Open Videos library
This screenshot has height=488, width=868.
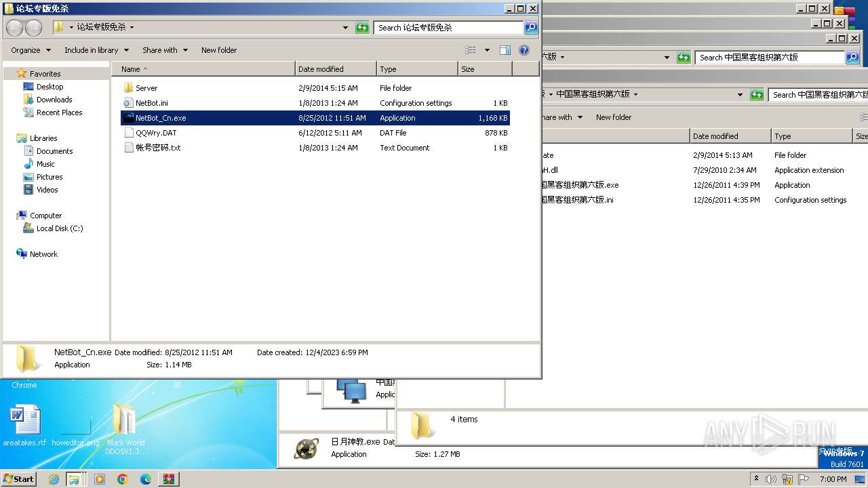47,190
